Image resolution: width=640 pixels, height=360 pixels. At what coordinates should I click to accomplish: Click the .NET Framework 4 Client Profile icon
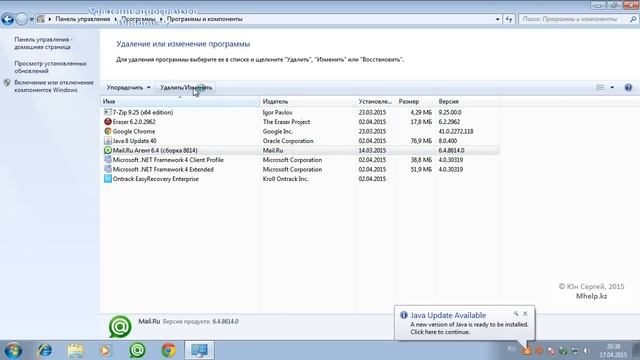[108, 160]
